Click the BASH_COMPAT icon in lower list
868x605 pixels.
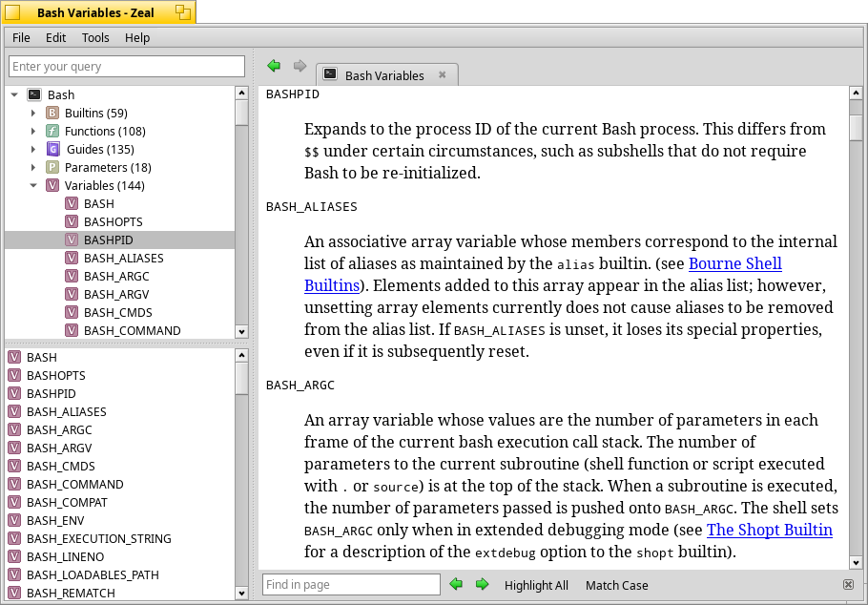click(x=14, y=503)
